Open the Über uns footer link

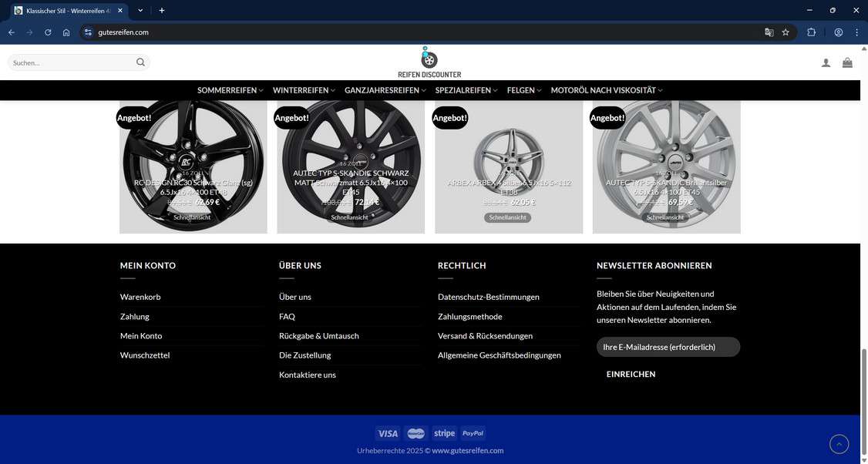[295, 297]
